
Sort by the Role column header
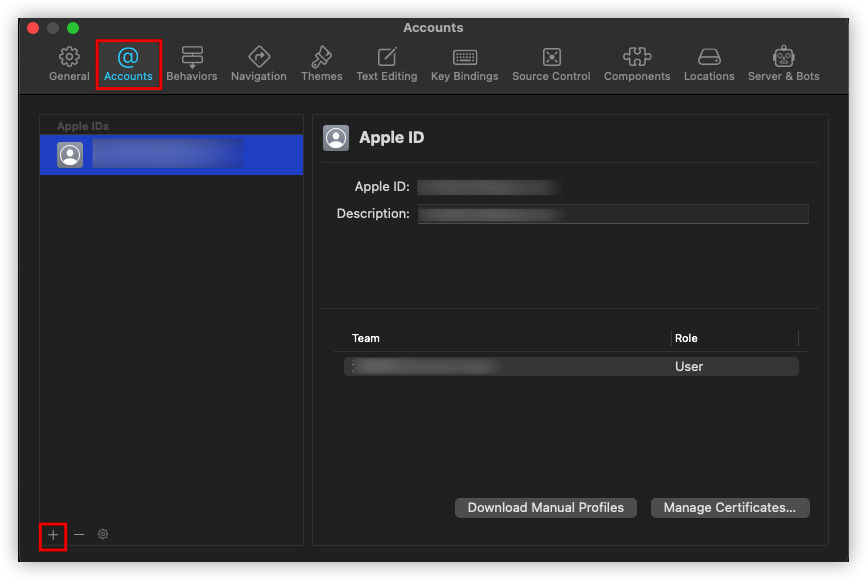pyautogui.click(x=686, y=338)
